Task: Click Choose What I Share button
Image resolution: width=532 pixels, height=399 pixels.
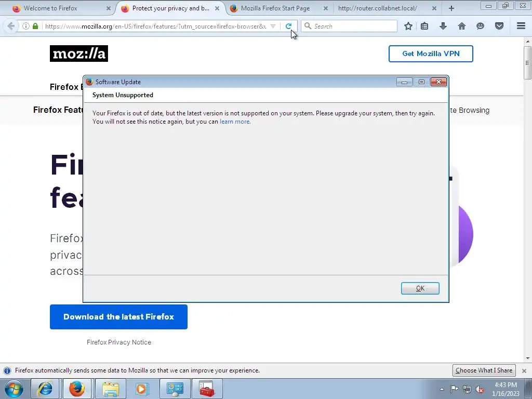Action: [x=484, y=370]
